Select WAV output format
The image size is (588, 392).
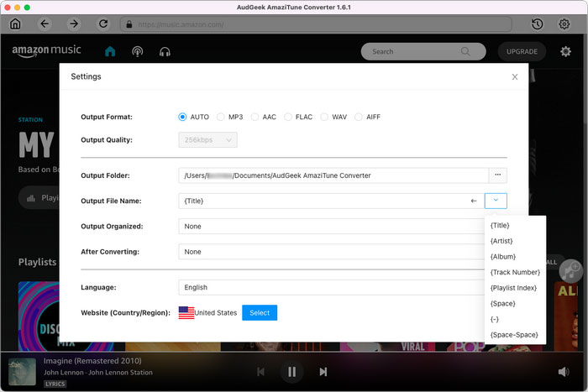[x=324, y=117]
